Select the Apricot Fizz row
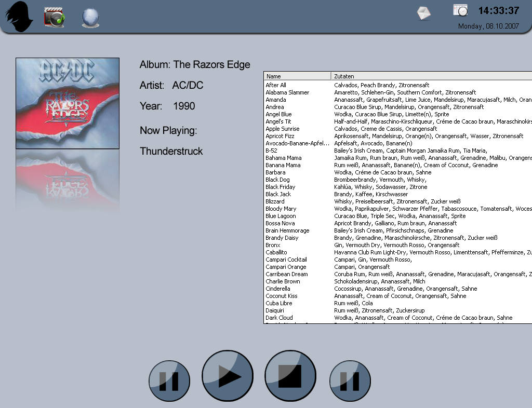This screenshot has width=532, height=408. (398, 136)
